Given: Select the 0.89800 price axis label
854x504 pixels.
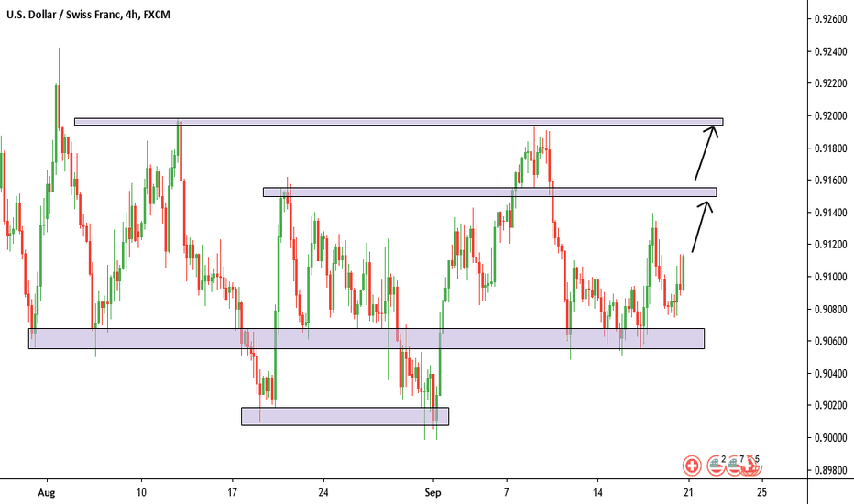Looking at the screenshot, I should (x=830, y=470).
